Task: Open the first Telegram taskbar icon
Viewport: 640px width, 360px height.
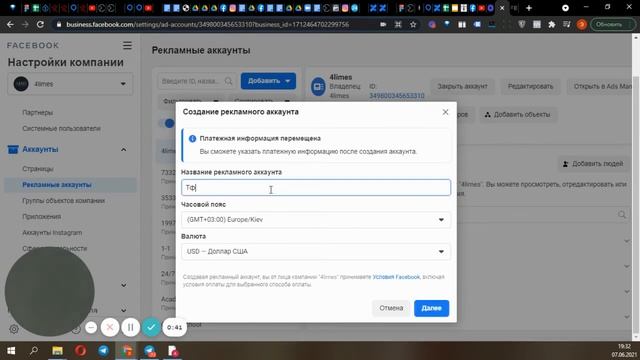Action: 104,351
